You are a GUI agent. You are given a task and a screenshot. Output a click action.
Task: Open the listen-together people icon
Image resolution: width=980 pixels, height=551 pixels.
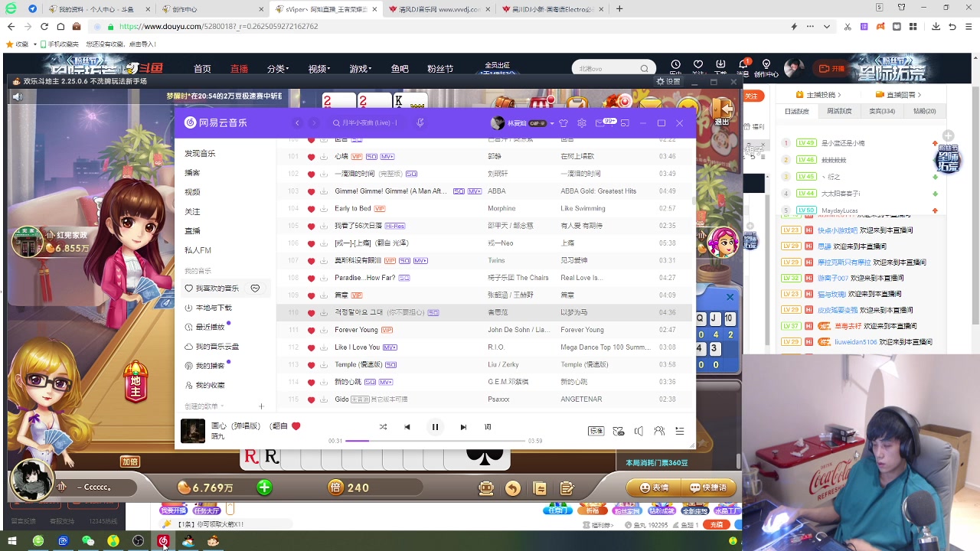click(659, 432)
